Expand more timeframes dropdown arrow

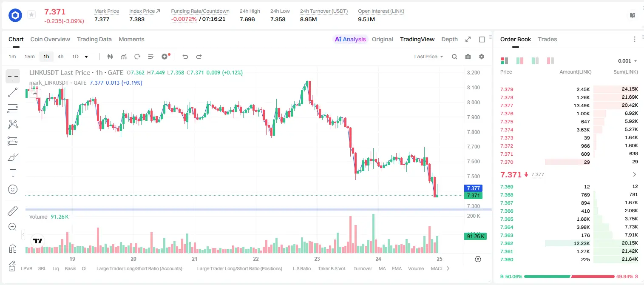[86, 57]
